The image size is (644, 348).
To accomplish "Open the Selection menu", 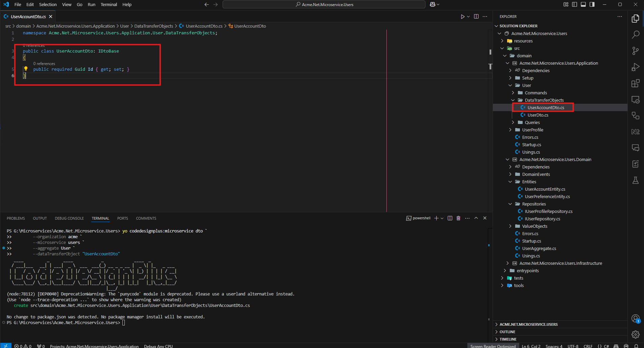I will (48, 4).
